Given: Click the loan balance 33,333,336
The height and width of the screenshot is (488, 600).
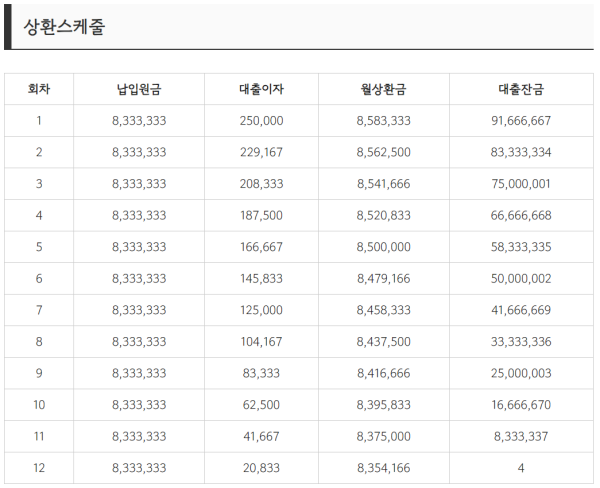Looking at the screenshot, I should (521, 341).
